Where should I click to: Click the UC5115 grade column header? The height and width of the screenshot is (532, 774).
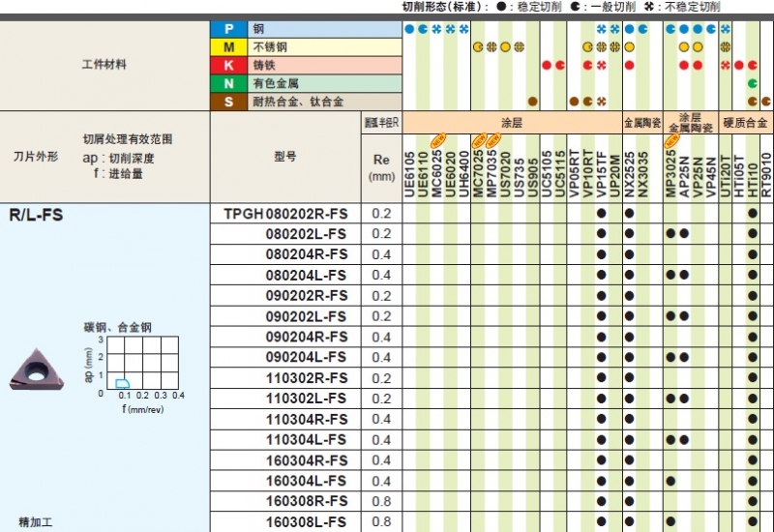560,174
